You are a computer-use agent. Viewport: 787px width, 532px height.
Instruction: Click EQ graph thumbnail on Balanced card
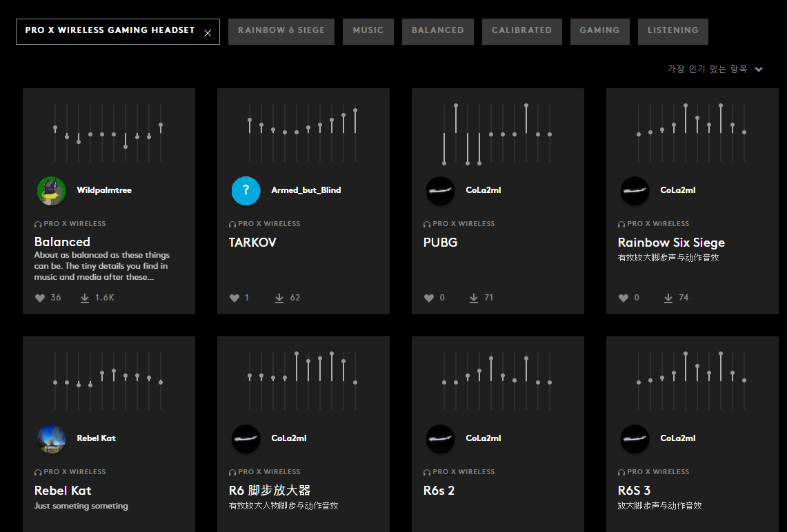108,133
